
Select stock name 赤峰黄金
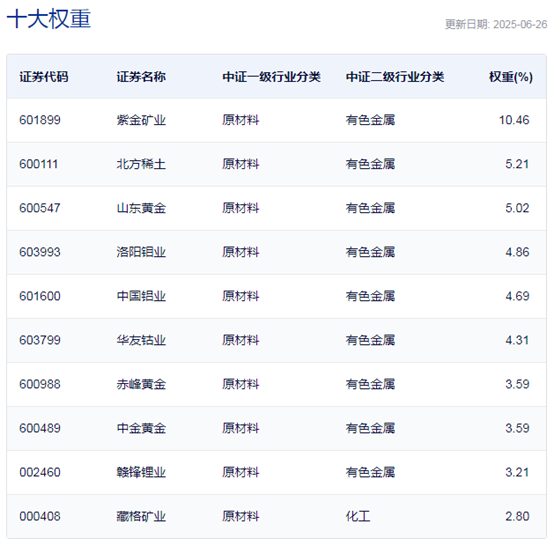pyautogui.click(x=141, y=384)
